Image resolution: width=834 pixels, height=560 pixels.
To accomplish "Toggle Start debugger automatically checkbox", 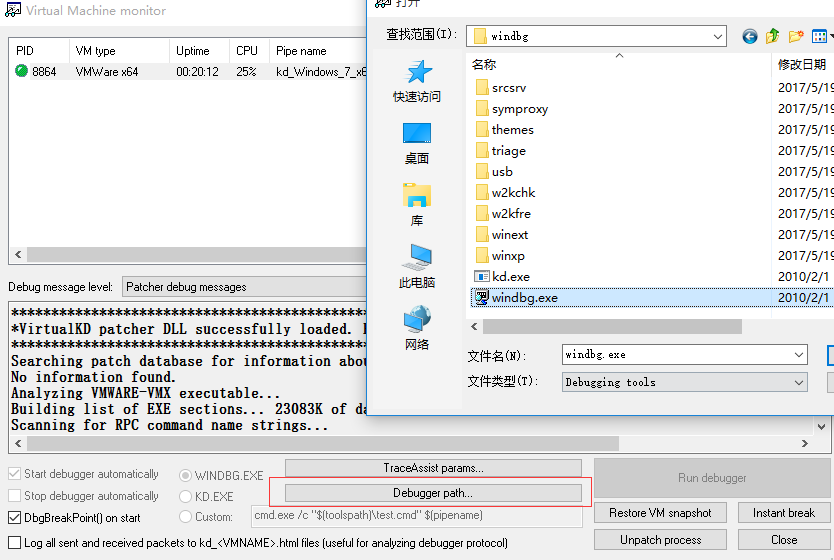I will click(15, 474).
